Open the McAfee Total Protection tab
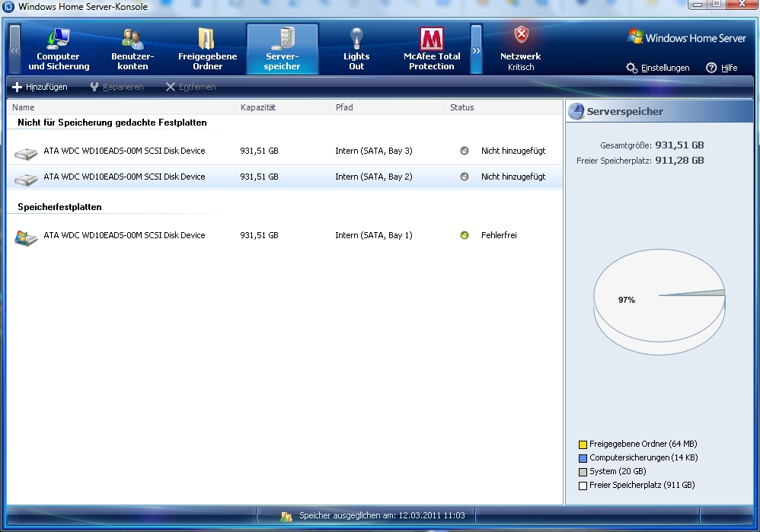The width and height of the screenshot is (760, 532). coord(431,49)
